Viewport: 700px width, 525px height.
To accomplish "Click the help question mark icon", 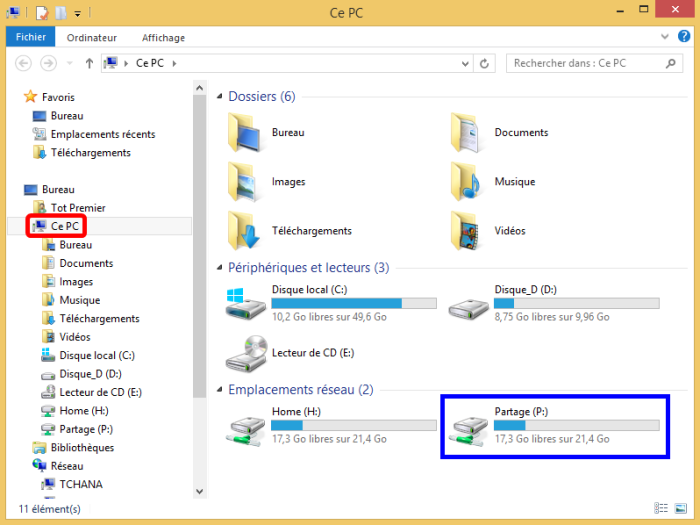I will [x=683, y=36].
